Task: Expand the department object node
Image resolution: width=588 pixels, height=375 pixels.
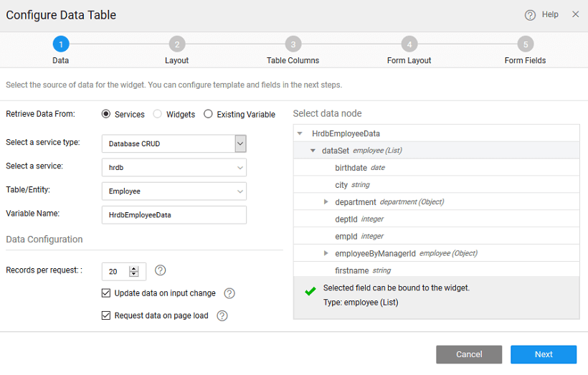Action: click(326, 202)
